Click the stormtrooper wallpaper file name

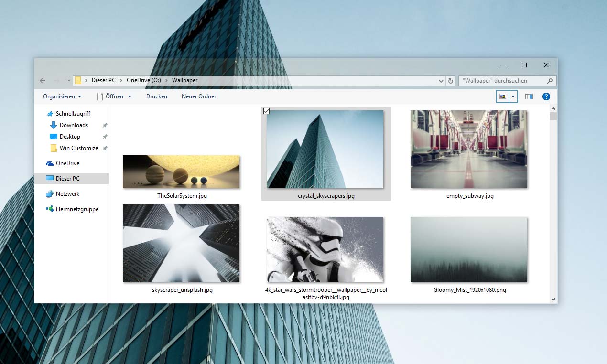[x=326, y=293]
